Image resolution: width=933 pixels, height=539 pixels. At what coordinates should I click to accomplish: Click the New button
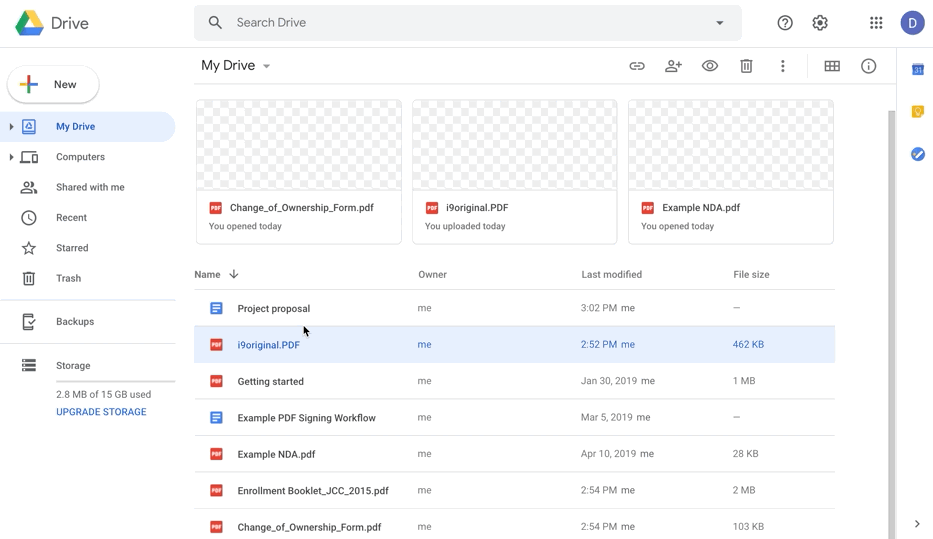pyautogui.click(x=53, y=84)
